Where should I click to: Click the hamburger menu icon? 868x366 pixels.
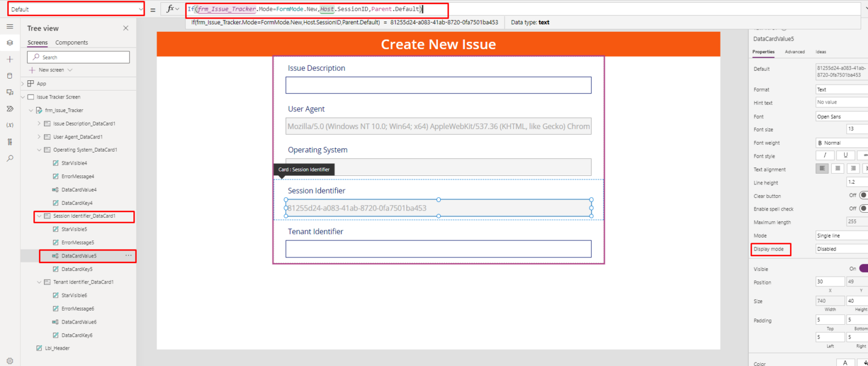click(x=10, y=27)
